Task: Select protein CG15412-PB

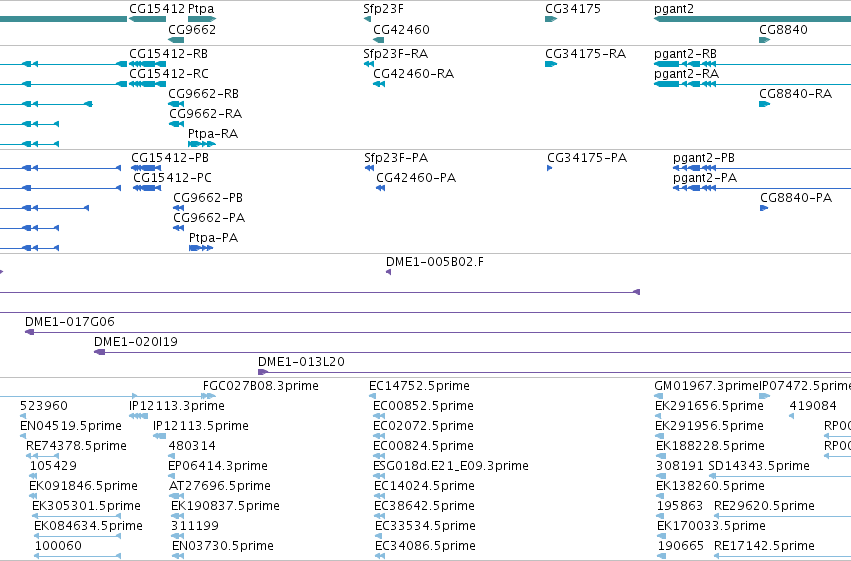Action: 170,158
